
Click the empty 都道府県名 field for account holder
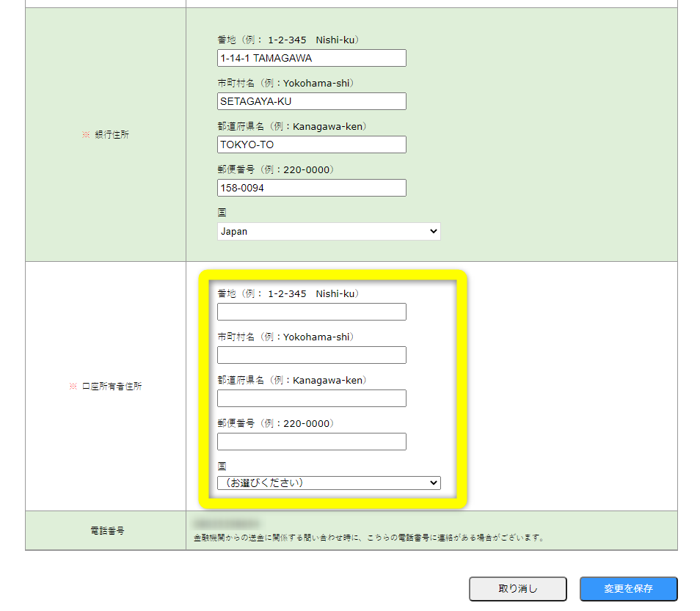coord(311,398)
